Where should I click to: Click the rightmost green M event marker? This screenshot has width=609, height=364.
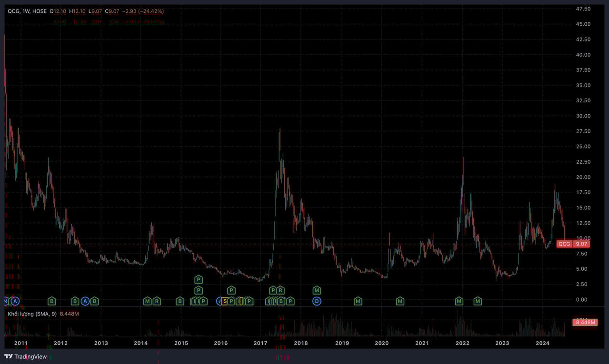[x=478, y=301]
